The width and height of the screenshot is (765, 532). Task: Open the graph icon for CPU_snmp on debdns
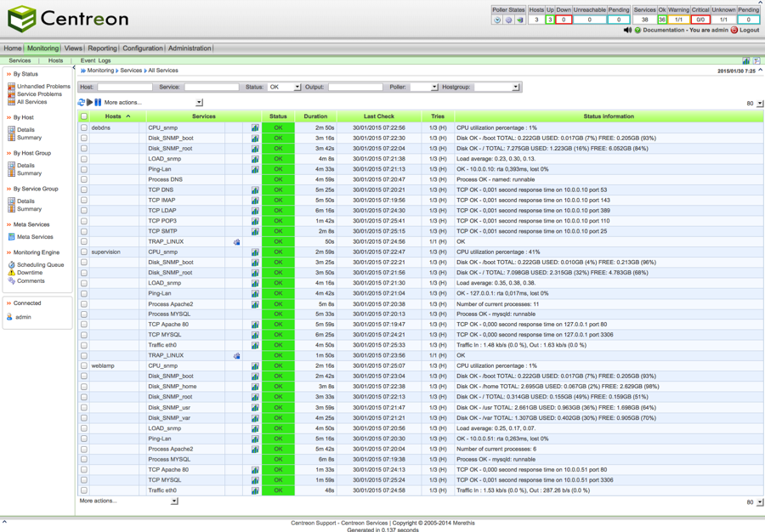point(255,128)
